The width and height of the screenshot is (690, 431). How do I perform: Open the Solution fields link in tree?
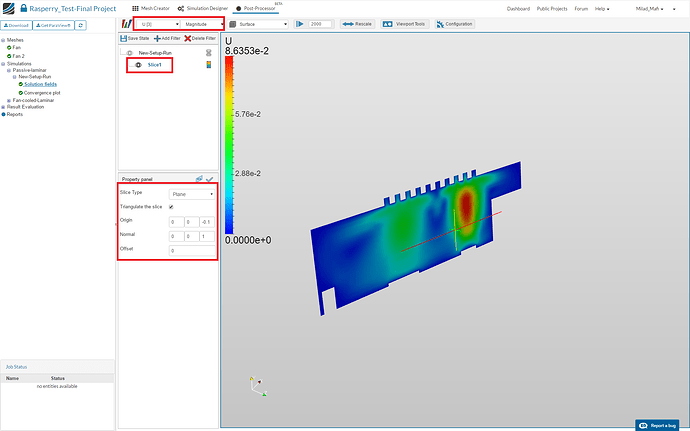point(40,85)
